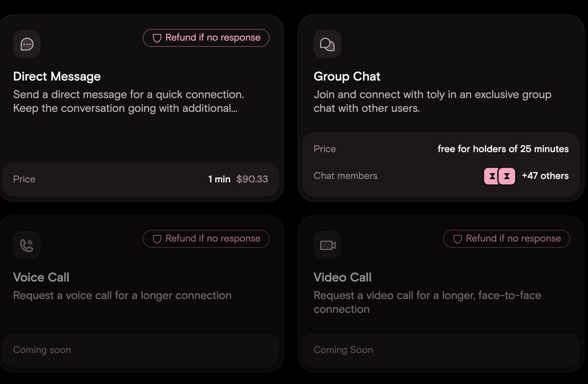Click the Voice Call phone icon
Image resolution: width=588 pixels, height=384 pixels.
pos(27,245)
